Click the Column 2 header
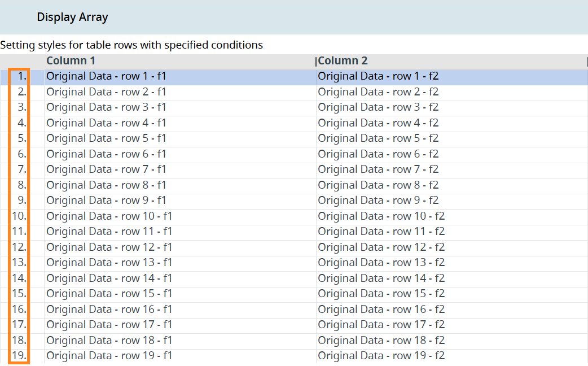Screen dimensions: 588x366 point(343,61)
